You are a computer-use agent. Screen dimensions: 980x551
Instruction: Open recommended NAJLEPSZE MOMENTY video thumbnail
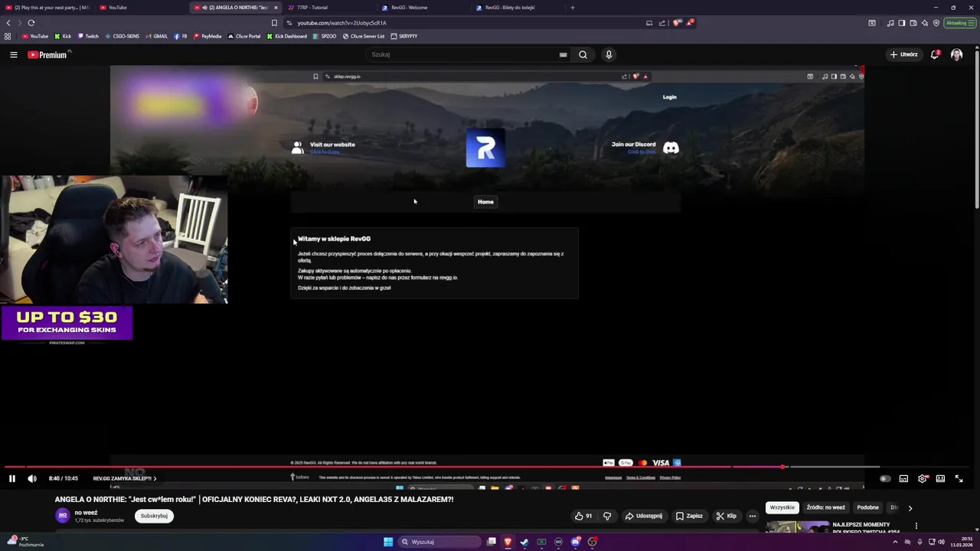798,527
